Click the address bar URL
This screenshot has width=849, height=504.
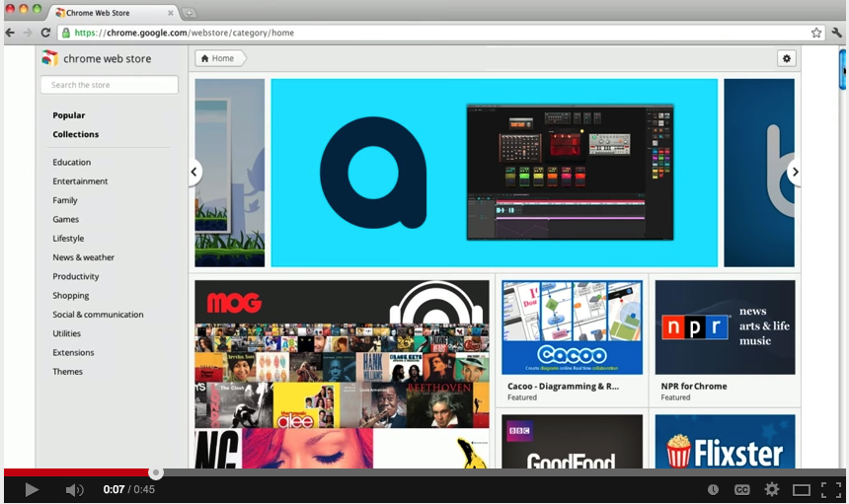tap(184, 33)
